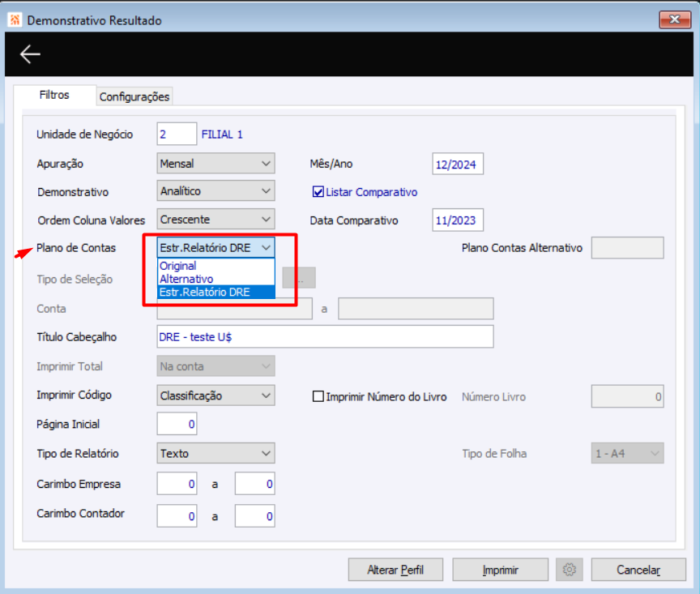Collapse the Plano de Contas combo box

(216, 247)
